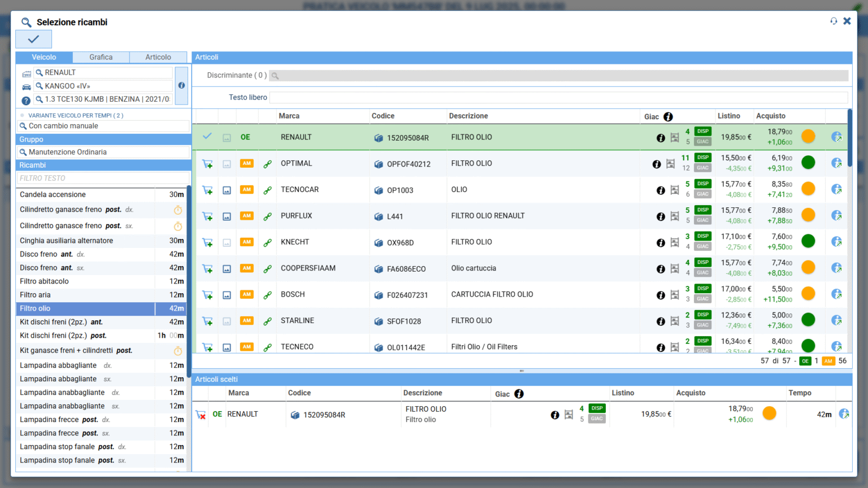Image resolution: width=868 pixels, height=488 pixels.
Task: Toggle the checkmark on RENAULT OE row
Action: pos(207,137)
